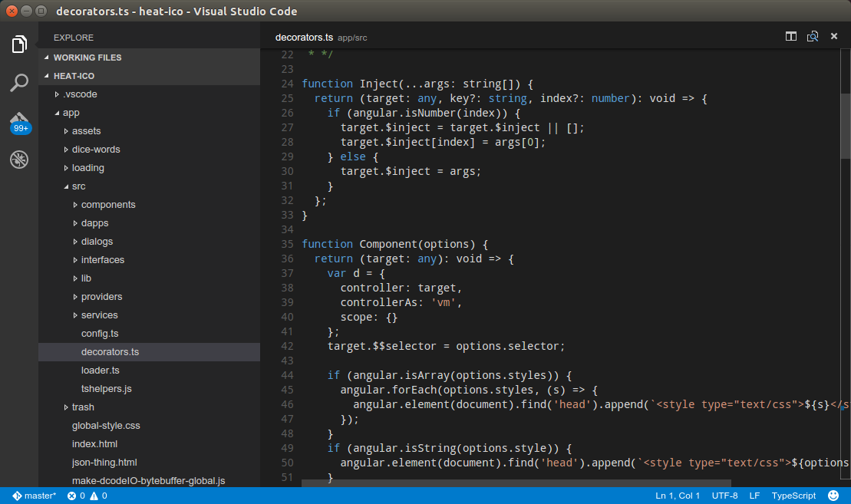
Task: Split the editor with the split icon
Action: click(x=790, y=36)
